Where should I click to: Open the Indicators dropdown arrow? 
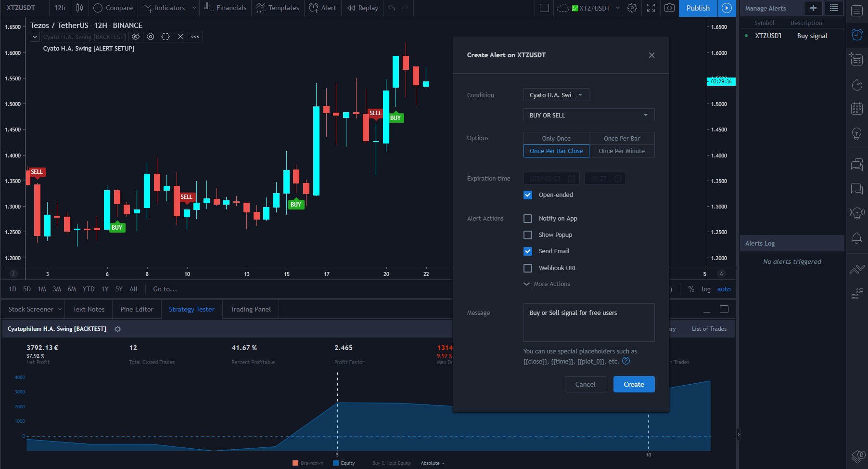point(194,8)
